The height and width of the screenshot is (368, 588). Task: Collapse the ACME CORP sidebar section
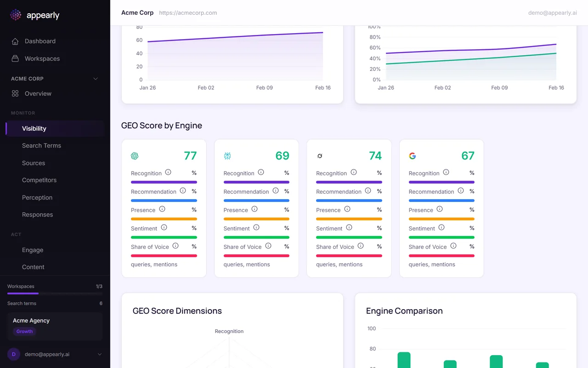96,79
